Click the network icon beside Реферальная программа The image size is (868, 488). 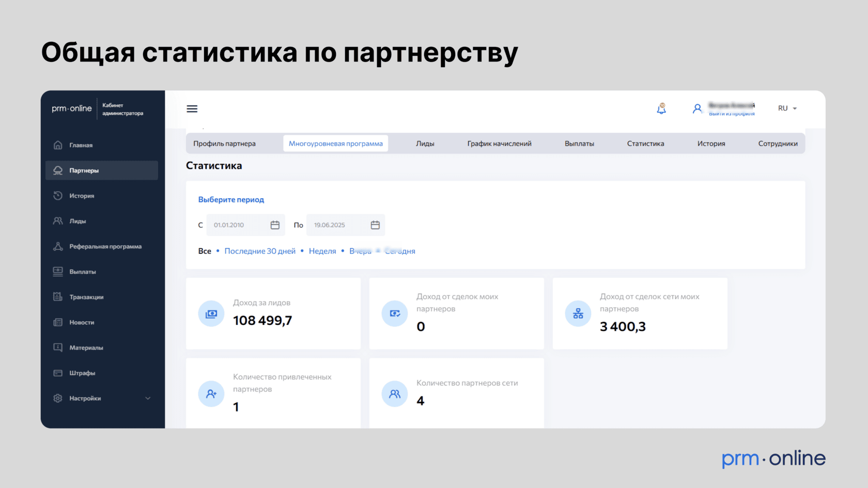(x=58, y=246)
